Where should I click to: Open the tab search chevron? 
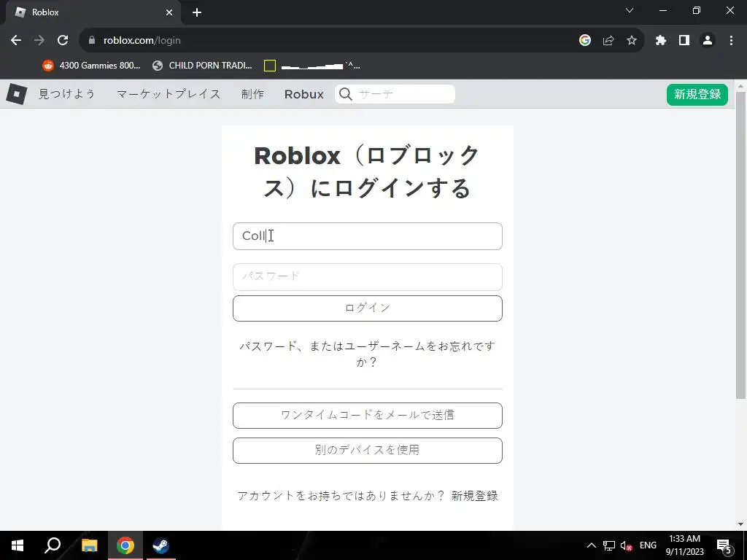(630, 10)
